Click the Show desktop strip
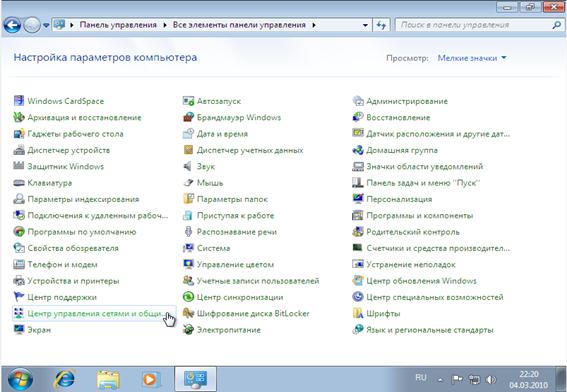Image resolution: width=567 pixels, height=392 pixels. (x=560, y=379)
